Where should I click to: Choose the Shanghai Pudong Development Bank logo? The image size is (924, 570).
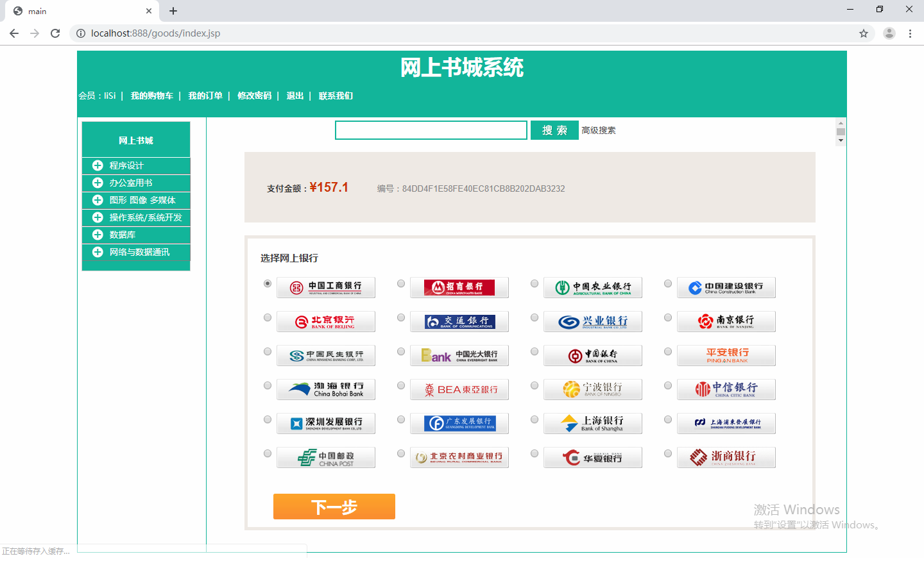pyautogui.click(x=726, y=424)
